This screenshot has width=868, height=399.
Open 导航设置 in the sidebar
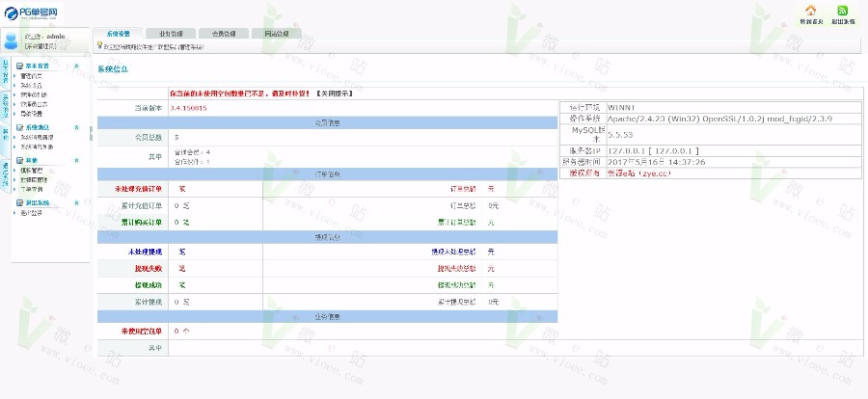(31, 114)
